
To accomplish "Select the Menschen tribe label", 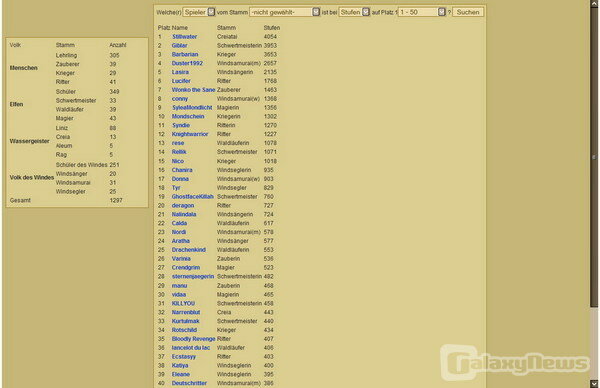I will coord(24,68).
